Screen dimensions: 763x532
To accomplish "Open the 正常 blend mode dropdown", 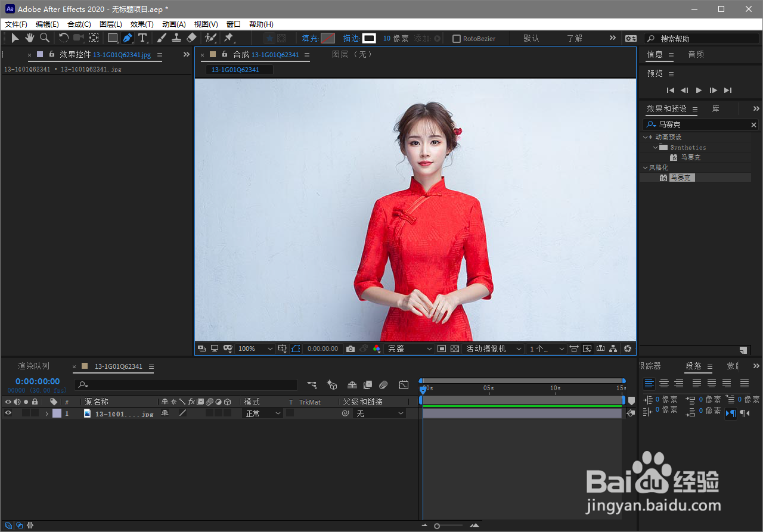I will pos(263,413).
